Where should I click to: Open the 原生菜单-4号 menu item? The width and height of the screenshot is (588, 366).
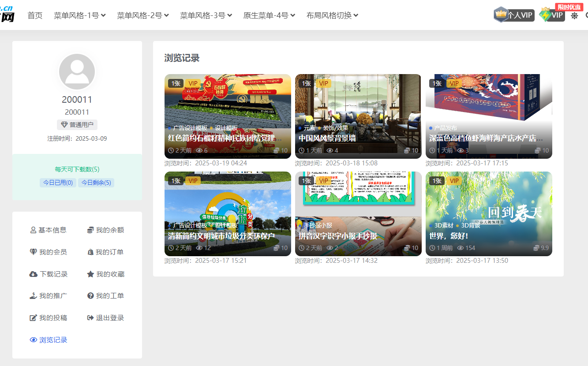pyautogui.click(x=269, y=15)
